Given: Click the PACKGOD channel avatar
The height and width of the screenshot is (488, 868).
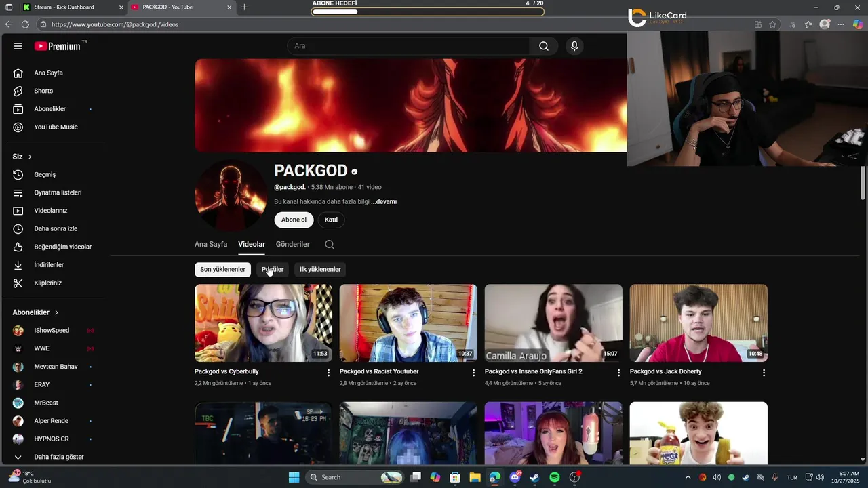Looking at the screenshot, I should coord(231,196).
